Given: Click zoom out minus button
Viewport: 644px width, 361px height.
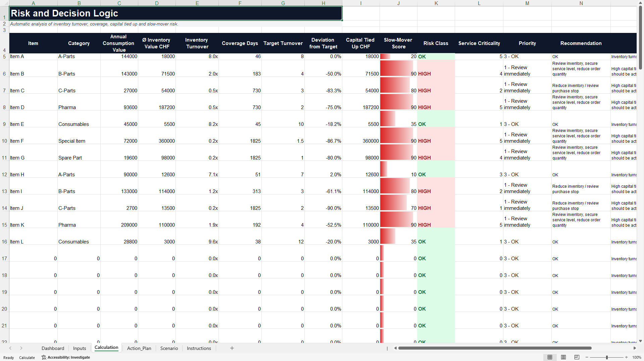Looking at the screenshot, I should pos(587,357).
